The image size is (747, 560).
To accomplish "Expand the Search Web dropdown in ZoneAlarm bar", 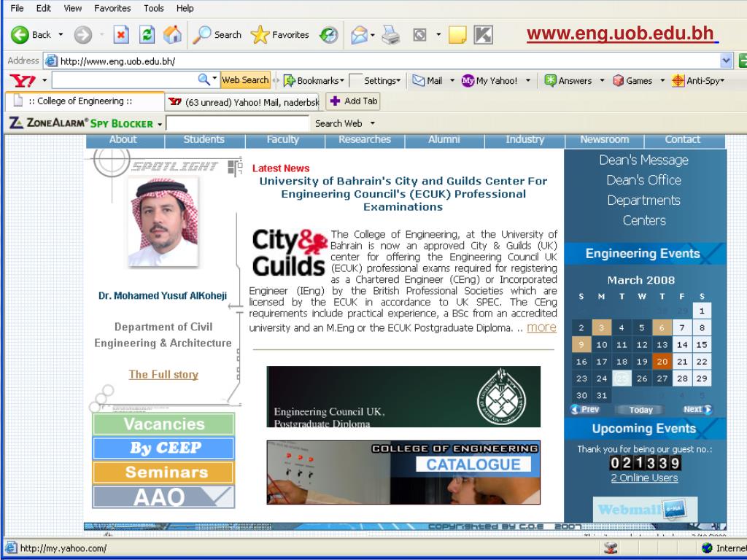I will (x=373, y=123).
